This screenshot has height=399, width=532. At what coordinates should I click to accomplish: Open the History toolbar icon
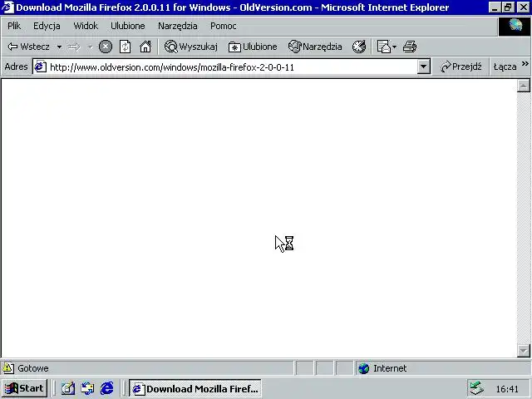coord(359,47)
